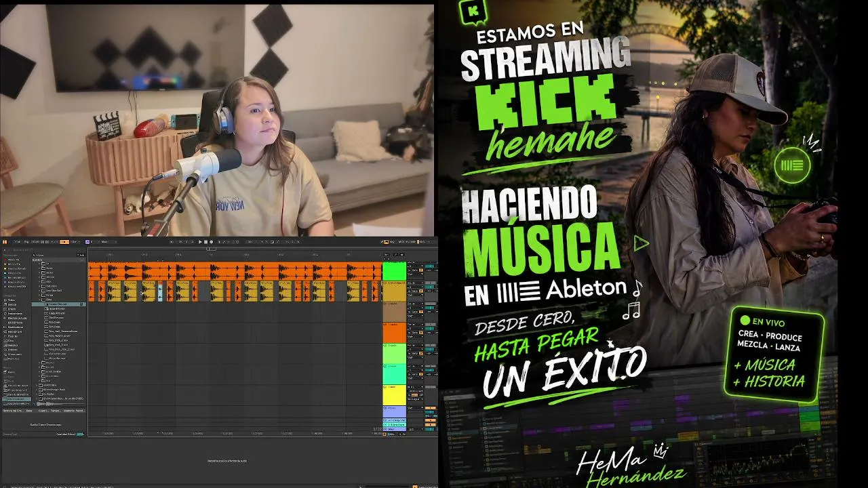Select the yellow track header
This screenshot has width=868, height=488.
pos(394,395)
